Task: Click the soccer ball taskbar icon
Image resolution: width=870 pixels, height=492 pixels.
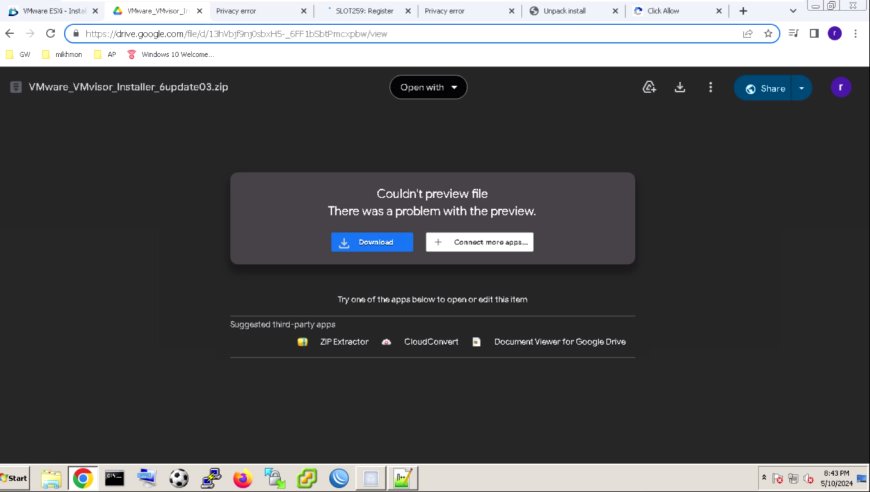Action: click(x=179, y=478)
